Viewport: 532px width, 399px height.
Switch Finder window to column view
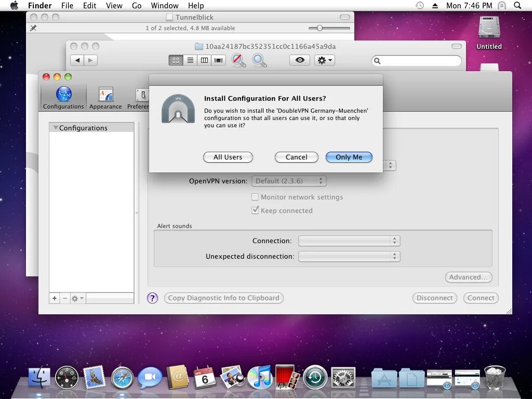pyautogui.click(x=204, y=60)
